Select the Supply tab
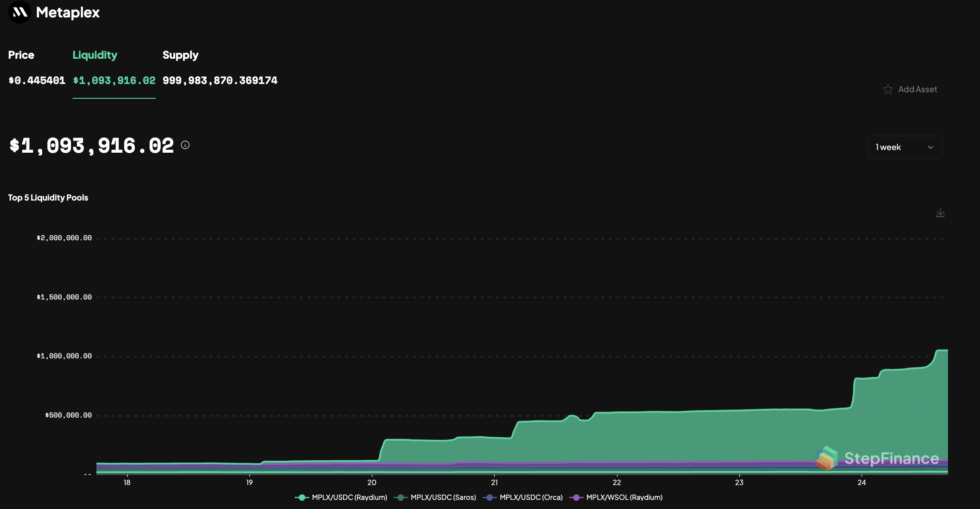 (180, 55)
